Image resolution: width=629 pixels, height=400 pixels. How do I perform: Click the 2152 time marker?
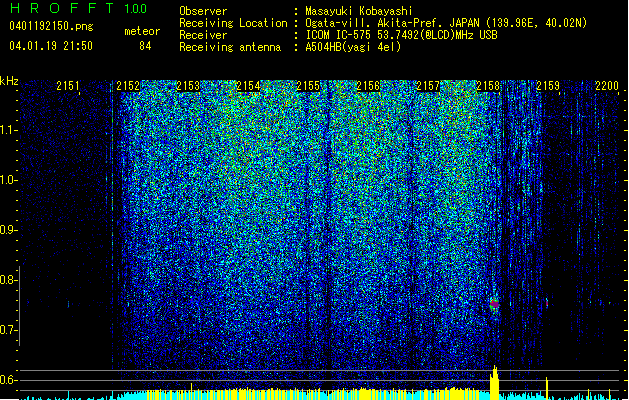tap(128, 86)
